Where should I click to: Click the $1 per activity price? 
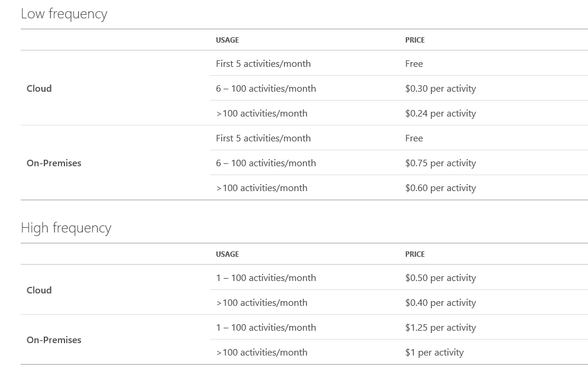(434, 352)
